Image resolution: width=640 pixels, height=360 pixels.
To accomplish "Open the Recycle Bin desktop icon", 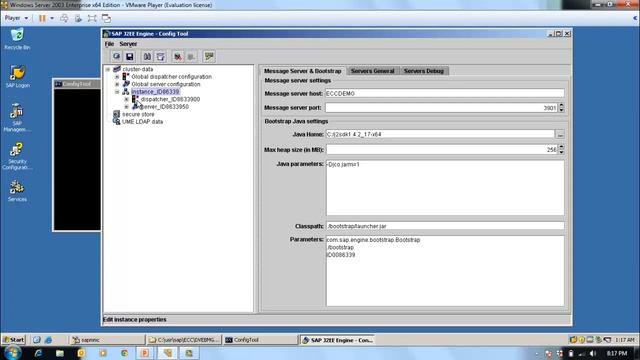I will 17,40.
